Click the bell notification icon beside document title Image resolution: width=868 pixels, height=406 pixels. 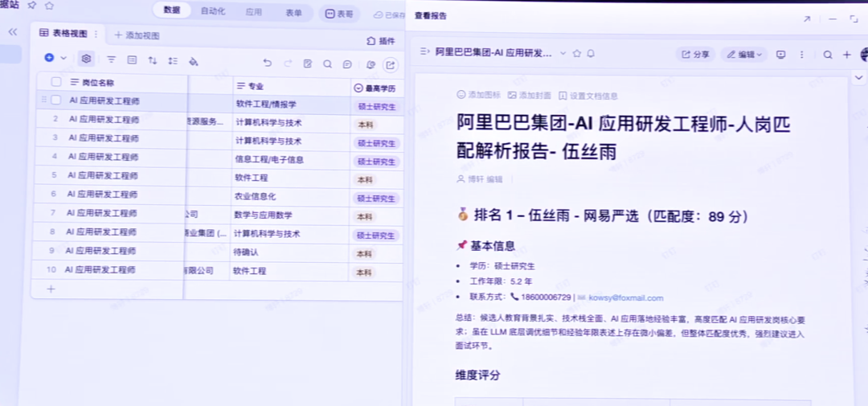[x=591, y=54]
